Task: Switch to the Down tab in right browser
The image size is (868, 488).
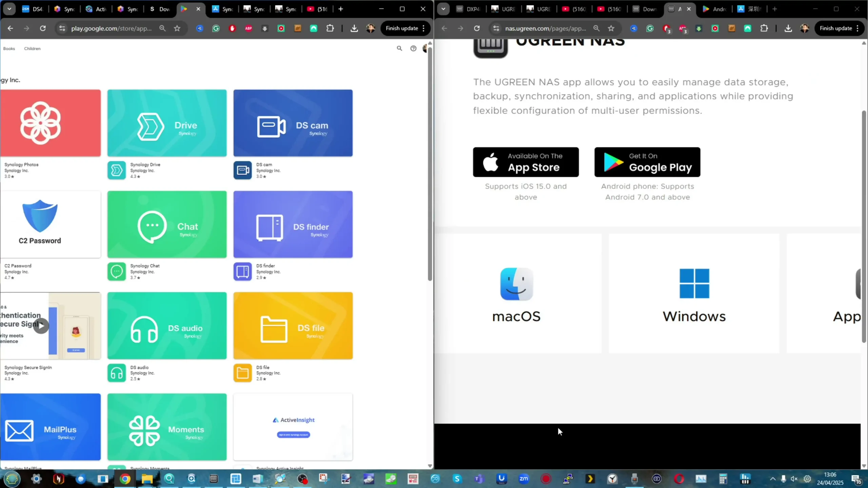Action: pyautogui.click(x=645, y=9)
